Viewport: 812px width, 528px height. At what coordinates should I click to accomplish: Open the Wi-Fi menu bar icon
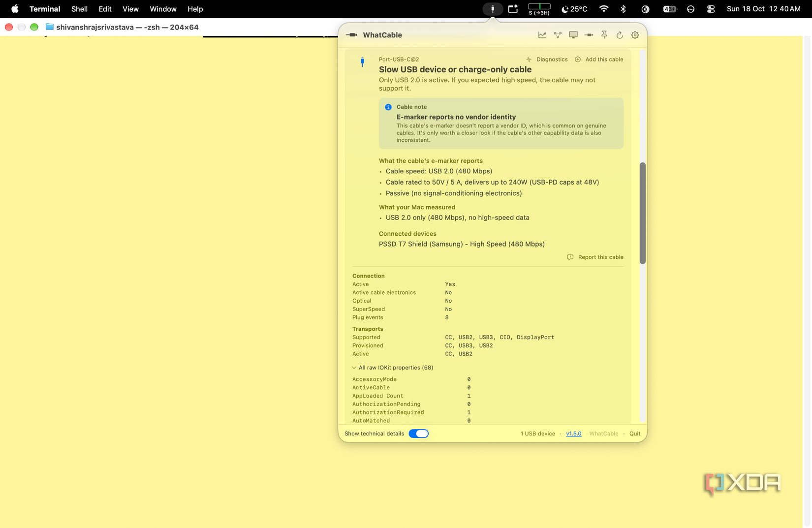click(x=604, y=9)
